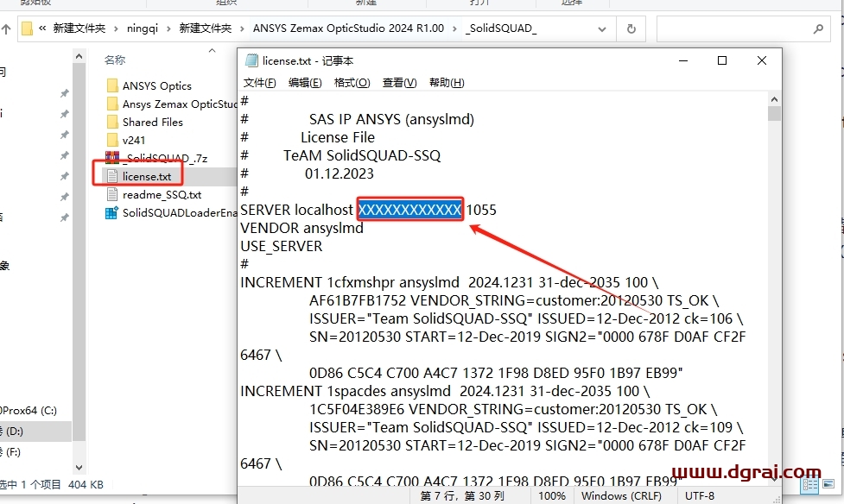Click the Explorer refresh button

[x=631, y=29]
